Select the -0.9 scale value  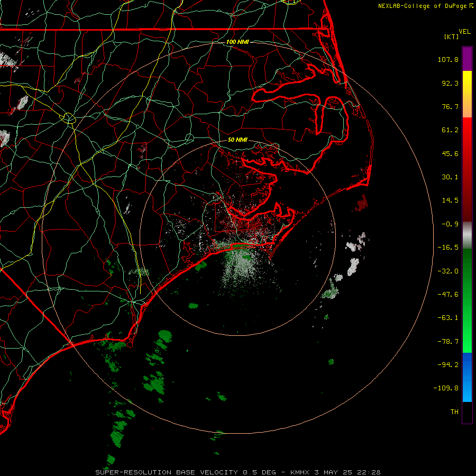pos(450,224)
